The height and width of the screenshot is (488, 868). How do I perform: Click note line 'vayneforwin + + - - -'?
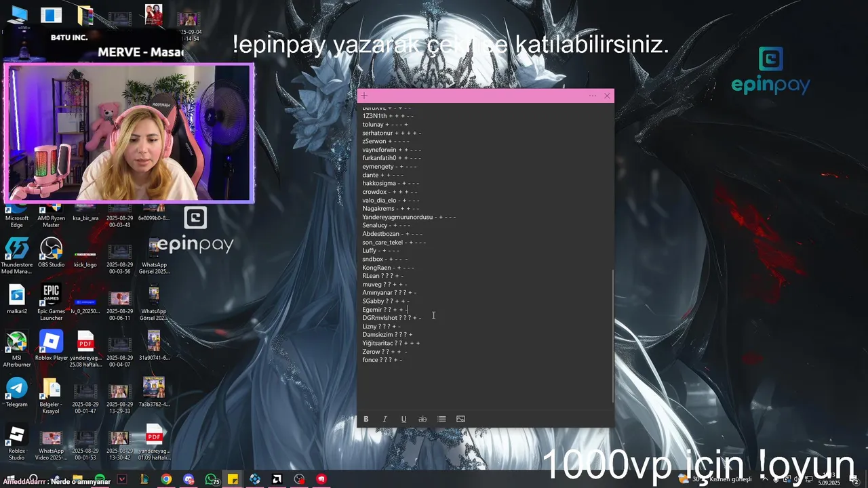[391, 150]
